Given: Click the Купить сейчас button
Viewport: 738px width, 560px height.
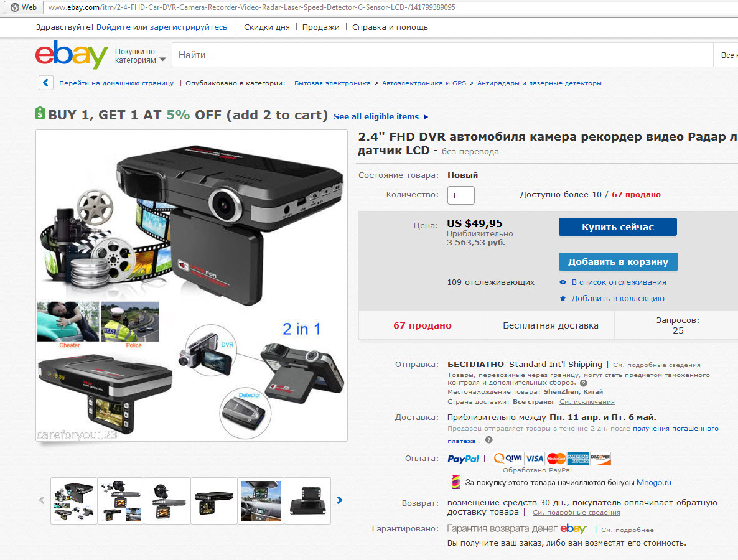Looking at the screenshot, I should [x=617, y=227].
